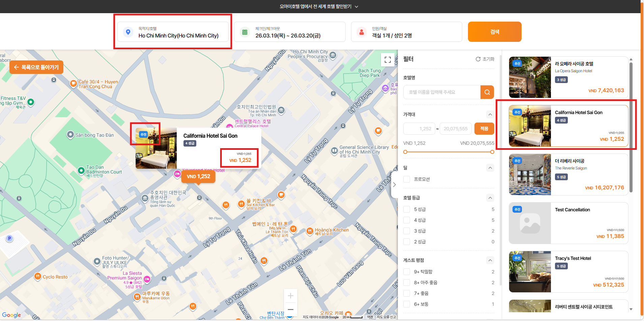Click the orange 검색 search button
The height and width of the screenshot is (321, 644).
point(495,32)
